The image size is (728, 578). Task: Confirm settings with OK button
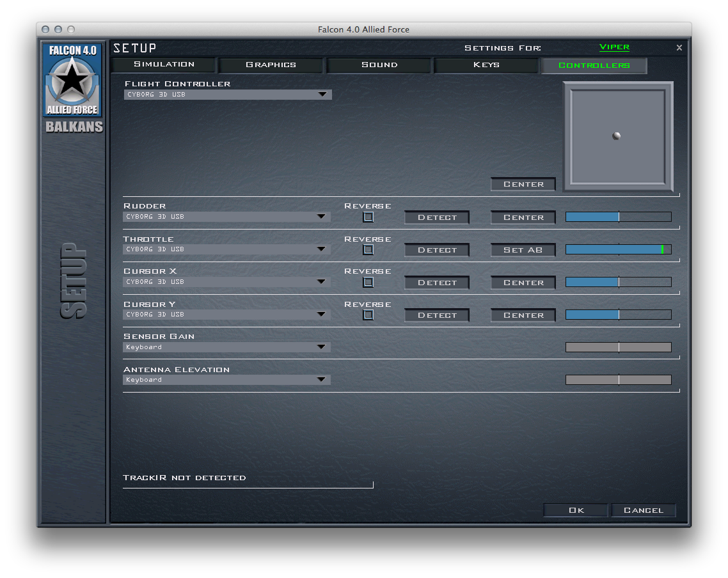tap(576, 510)
